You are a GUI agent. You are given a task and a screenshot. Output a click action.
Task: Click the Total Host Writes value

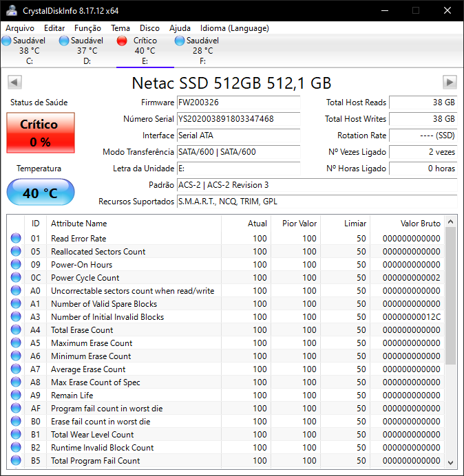click(423, 119)
